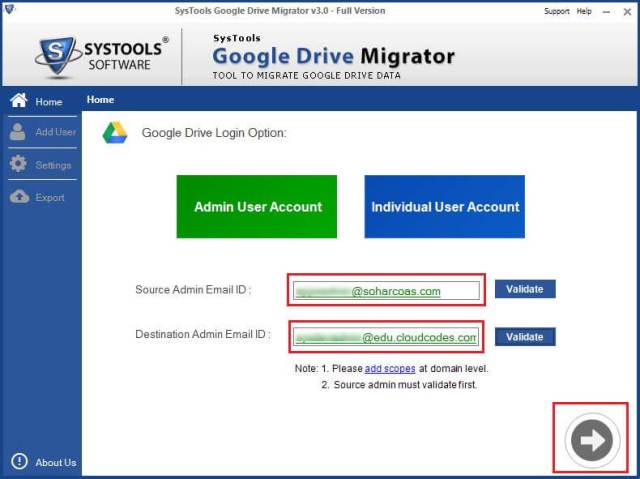Click the About Us exclamation icon
Viewport: 640px width, 479px height.
19,461
